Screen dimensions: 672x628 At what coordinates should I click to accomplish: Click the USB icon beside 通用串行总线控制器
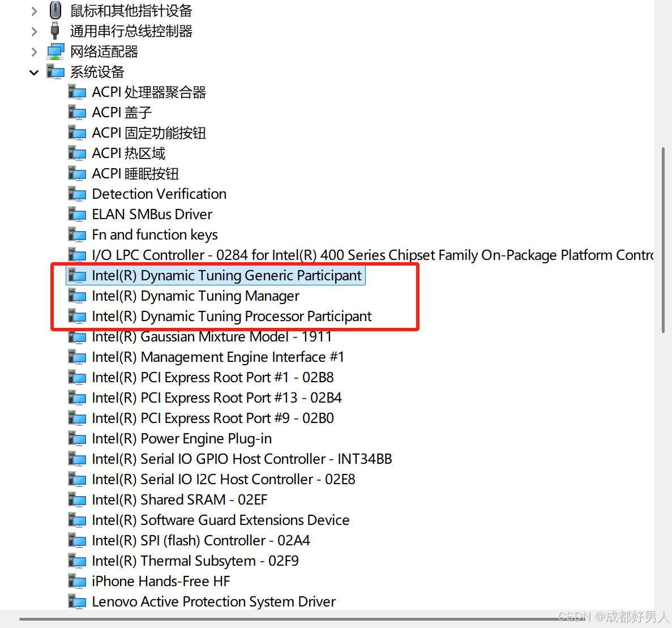click(x=55, y=31)
